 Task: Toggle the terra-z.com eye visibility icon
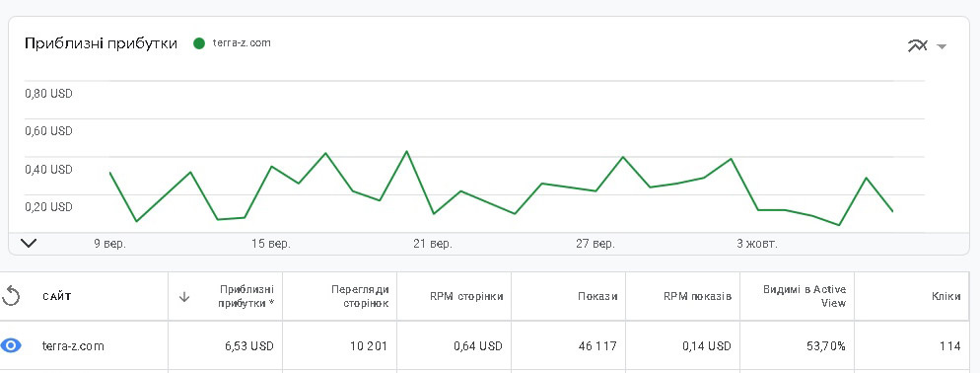(11, 345)
